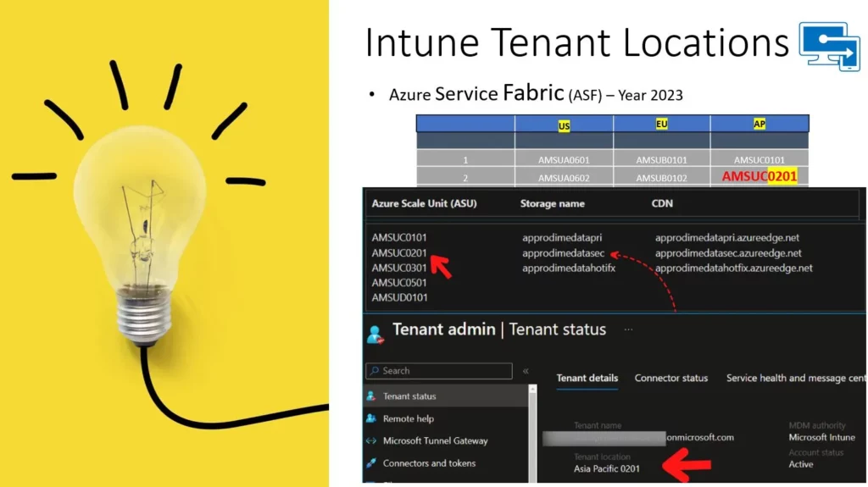The height and width of the screenshot is (487, 868).
Task: Click the AP column header cell
Action: coord(759,124)
